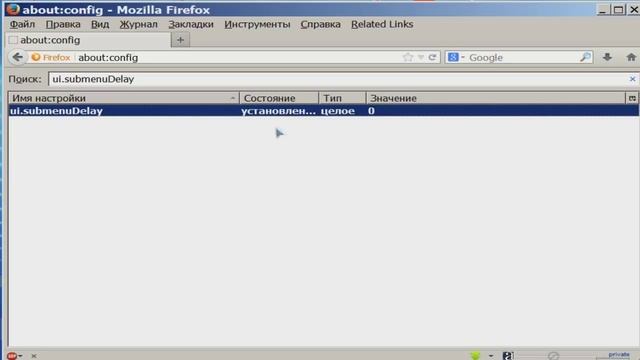
Task: Click the NoScript S icon in the status bar
Action: (507, 356)
